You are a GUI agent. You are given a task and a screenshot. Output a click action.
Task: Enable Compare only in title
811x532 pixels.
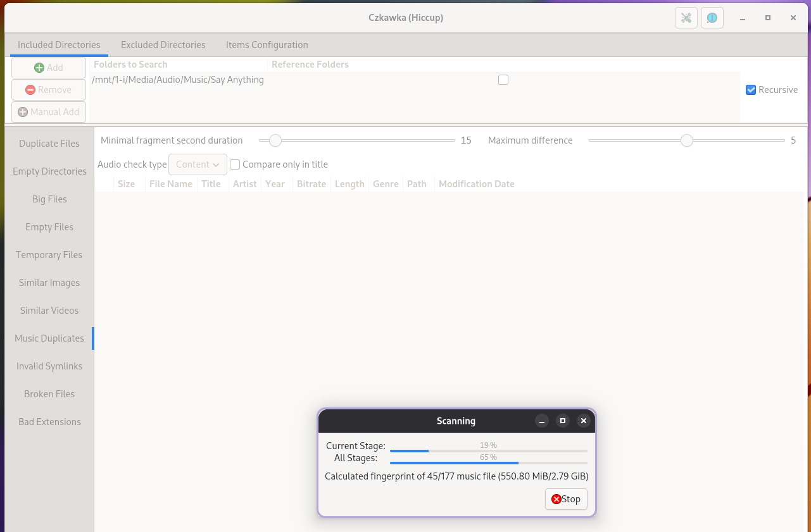(x=235, y=164)
